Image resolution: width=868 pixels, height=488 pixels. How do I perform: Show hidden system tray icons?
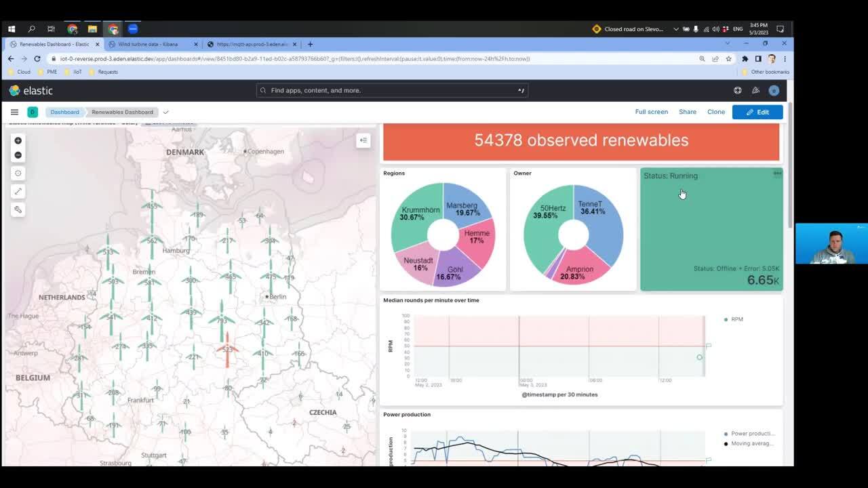675,29
